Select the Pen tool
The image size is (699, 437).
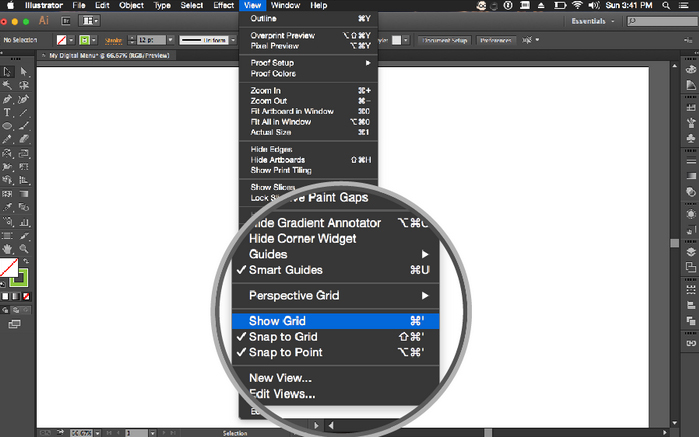pyautogui.click(x=7, y=99)
